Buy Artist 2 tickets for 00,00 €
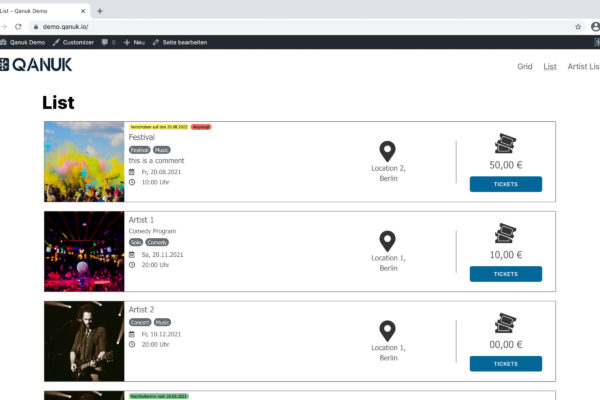Viewport: 600px width, 400px height. coord(505,364)
